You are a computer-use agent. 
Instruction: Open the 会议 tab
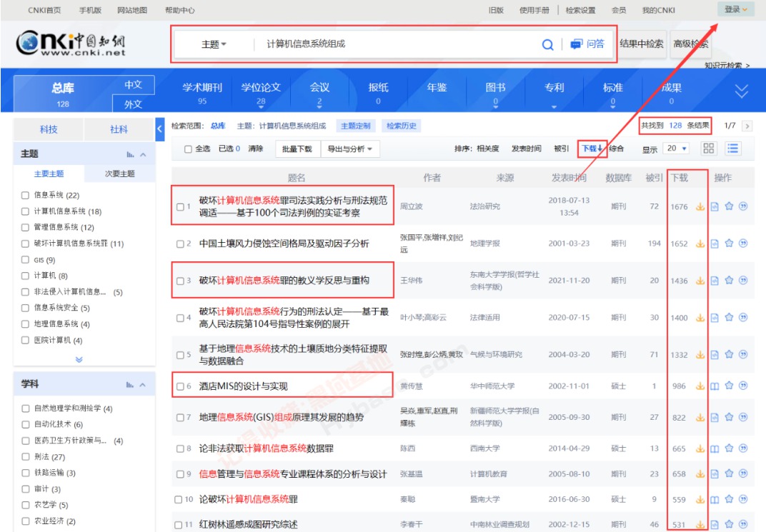coord(319,93)
